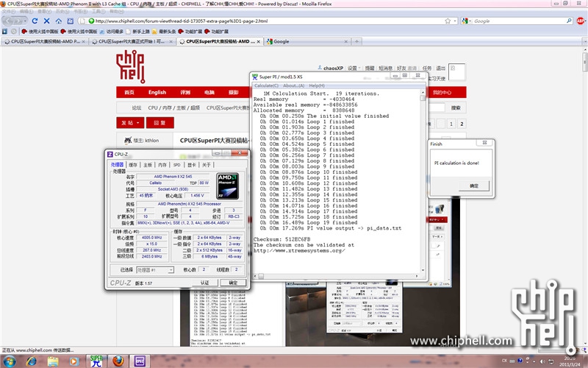Click the Chiphell logo on the page

[x=131, y=66]
